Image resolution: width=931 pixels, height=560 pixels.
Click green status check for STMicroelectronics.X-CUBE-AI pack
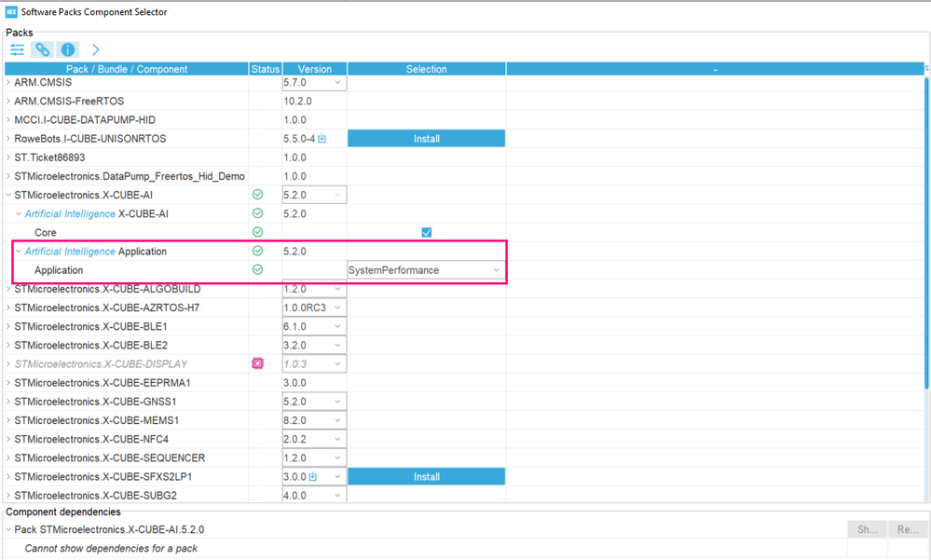(x=258, y=194)
